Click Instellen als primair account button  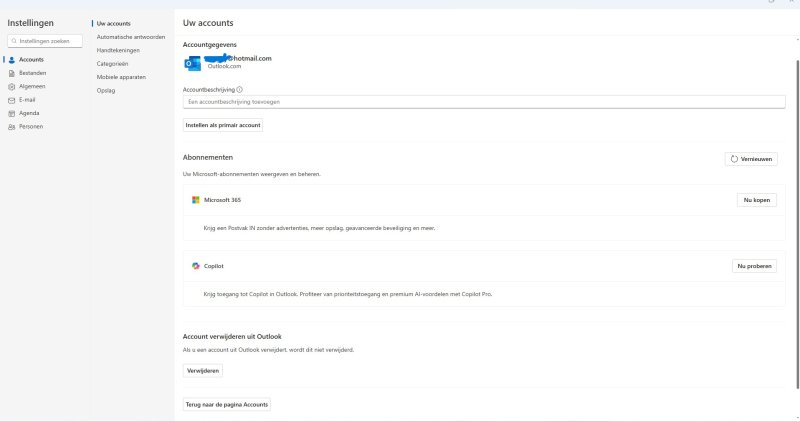(223, 125)
